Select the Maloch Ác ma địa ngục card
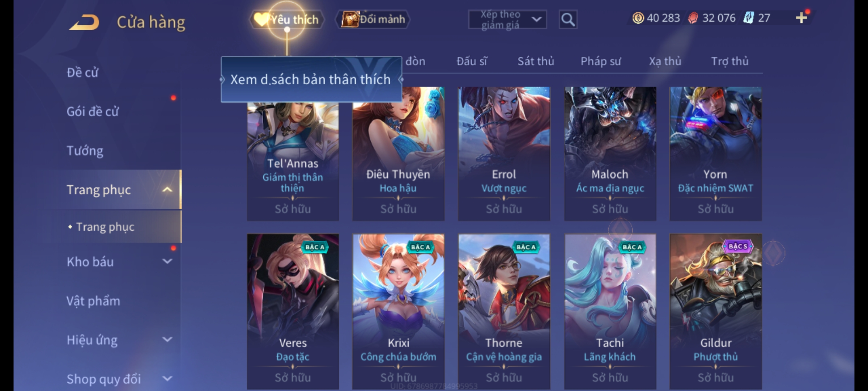This screenshot has width=868, height=391. click(610, 154)
